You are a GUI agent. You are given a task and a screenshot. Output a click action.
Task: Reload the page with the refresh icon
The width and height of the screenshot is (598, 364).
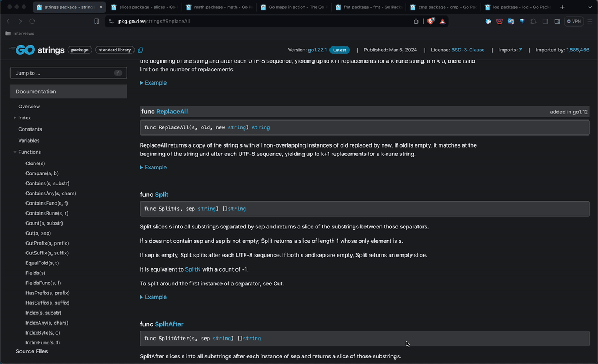pyautogui.click(x=33, y=22)
